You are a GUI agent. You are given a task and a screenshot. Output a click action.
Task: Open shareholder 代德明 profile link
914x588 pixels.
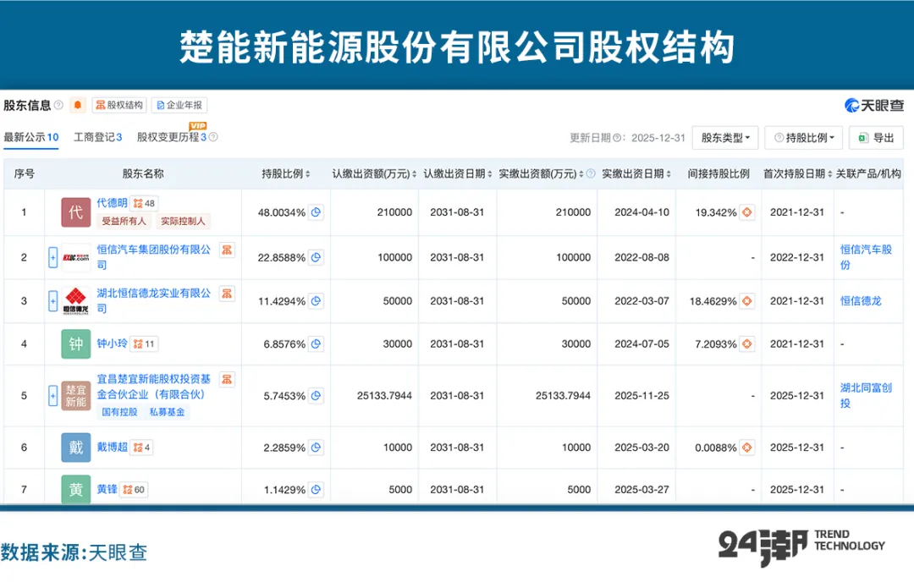point(112,203)
